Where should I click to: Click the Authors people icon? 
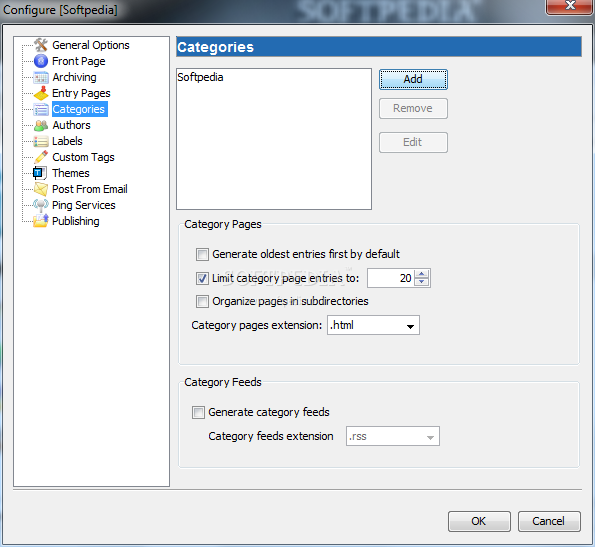[x=41, y=125]
